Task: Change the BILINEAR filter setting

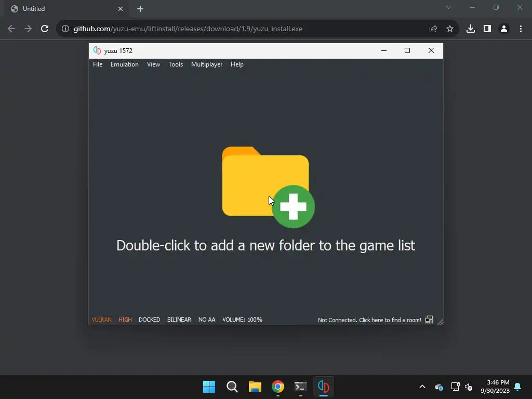Action: tap(179, 320)
